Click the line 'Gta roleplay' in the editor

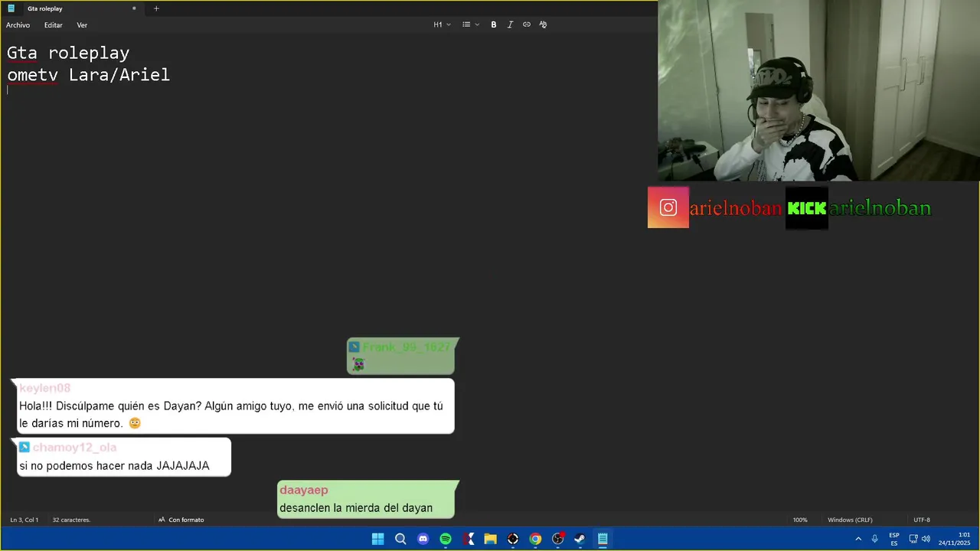click(68, 53)
